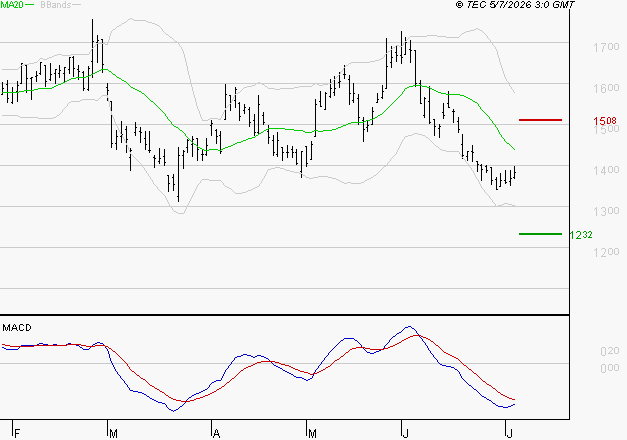The height and width of the screenshot is (440, 627).
Task: Click the MACD 000 axis label
Action: [610, 368]
